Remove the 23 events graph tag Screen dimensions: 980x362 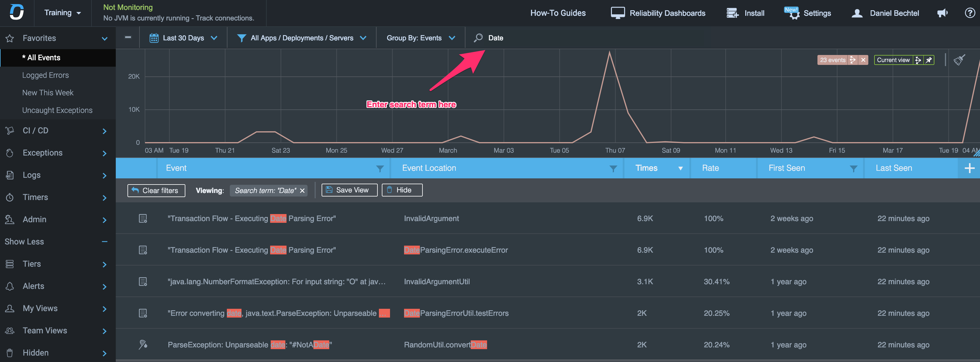click(x=863, y=60)
